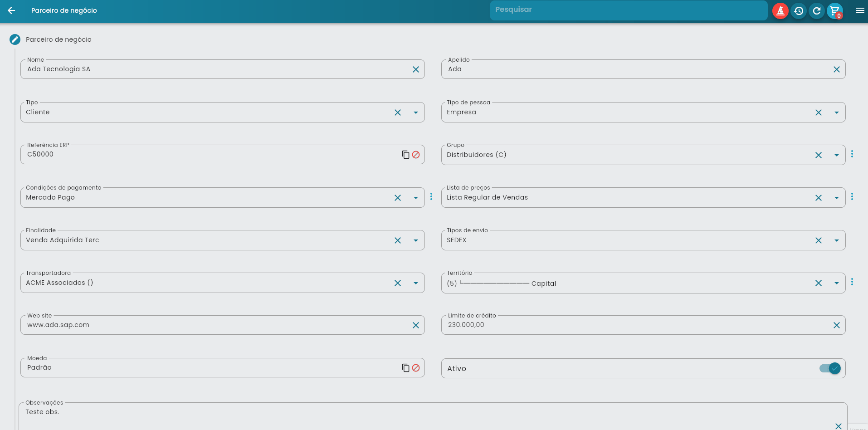Expand the Tipo dropdown
This screenshot has height=430, width=868.
pos(416,112)
